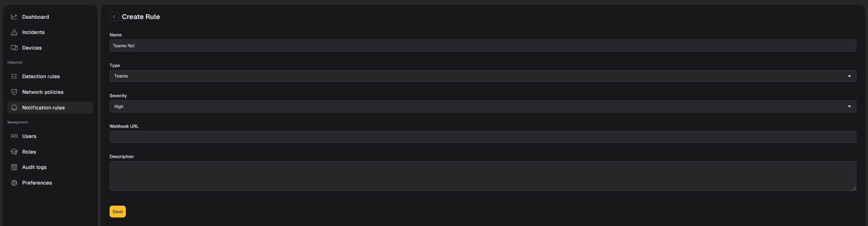Click the Severity dropdown arrow
The image size is (868, 226).
pyautogui.click(x=849, y=106)
